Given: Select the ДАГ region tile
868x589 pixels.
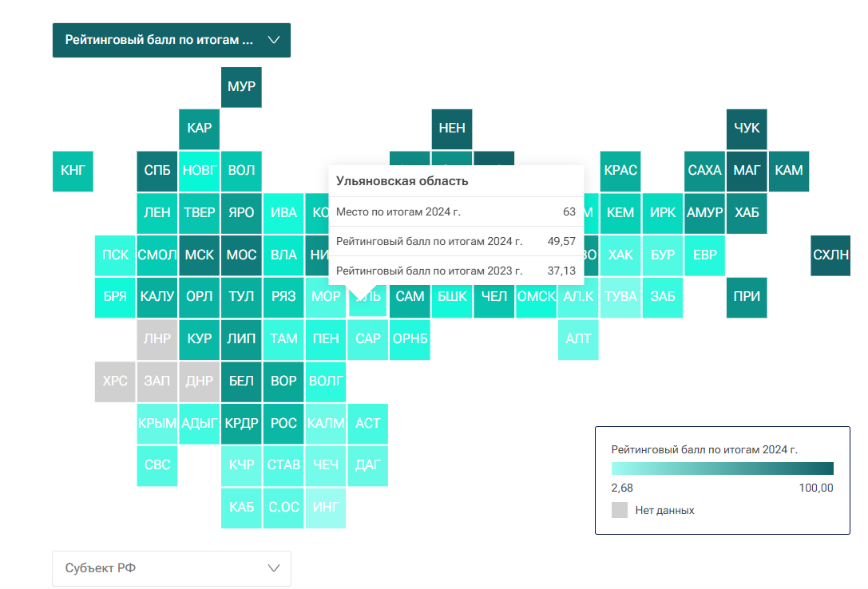Looking at the screenshot, I should coord(367,464).
